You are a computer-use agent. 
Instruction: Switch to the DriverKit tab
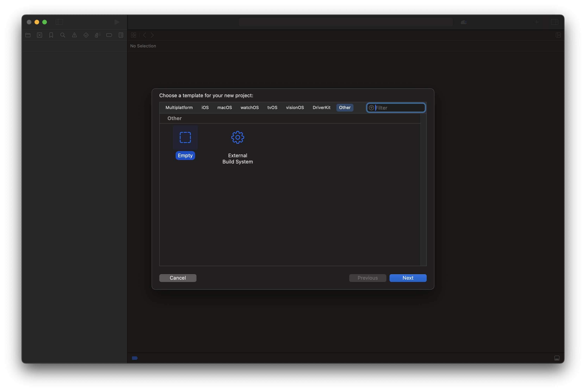click(x=321, y=107)
